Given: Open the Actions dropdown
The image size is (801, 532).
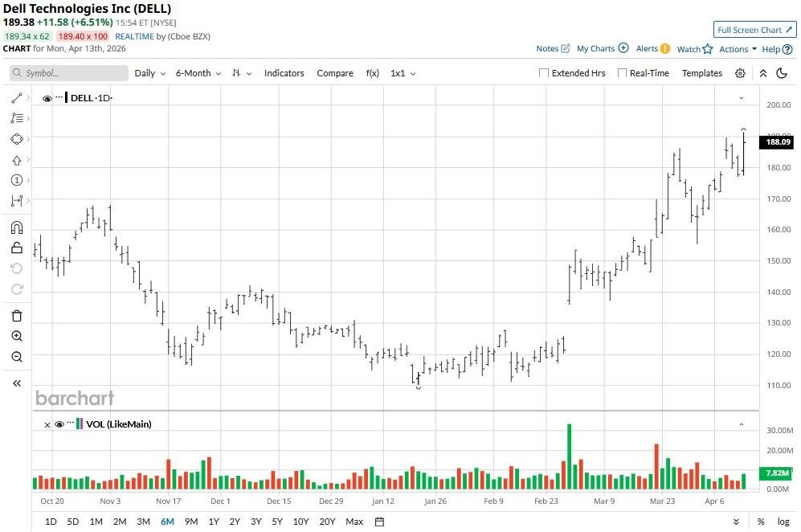Looking at the screenshot, I should [738, 49].
